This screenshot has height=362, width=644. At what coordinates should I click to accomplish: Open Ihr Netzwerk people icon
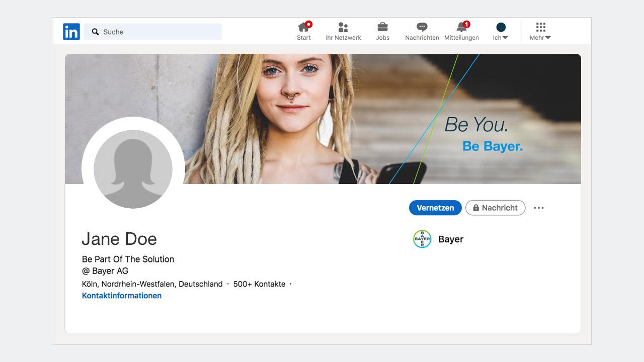(x=343, y=27)
